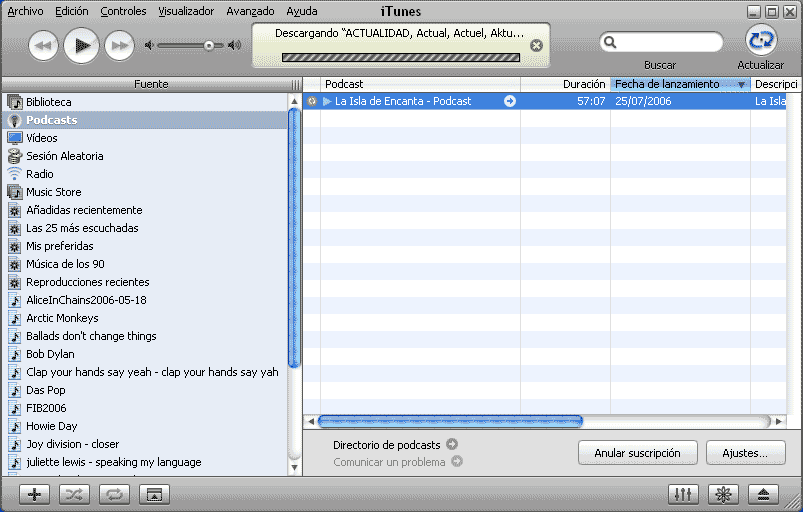
Task: Open juliette lewis speaking my language playlist
Action: coord(145,462)
